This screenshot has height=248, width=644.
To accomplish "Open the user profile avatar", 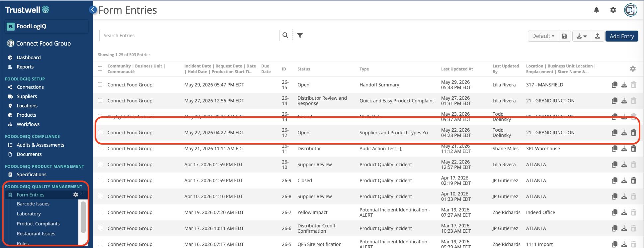I will 631,10.
